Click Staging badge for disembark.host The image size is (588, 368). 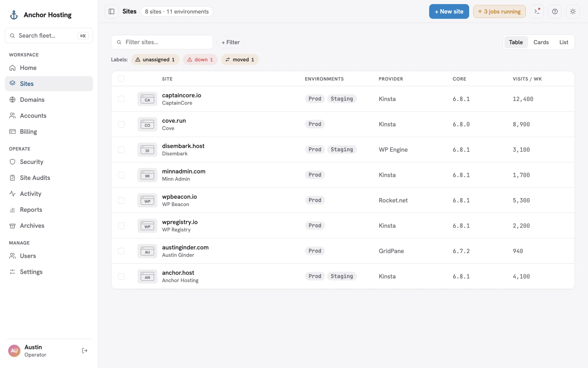(x=342, y=149)
